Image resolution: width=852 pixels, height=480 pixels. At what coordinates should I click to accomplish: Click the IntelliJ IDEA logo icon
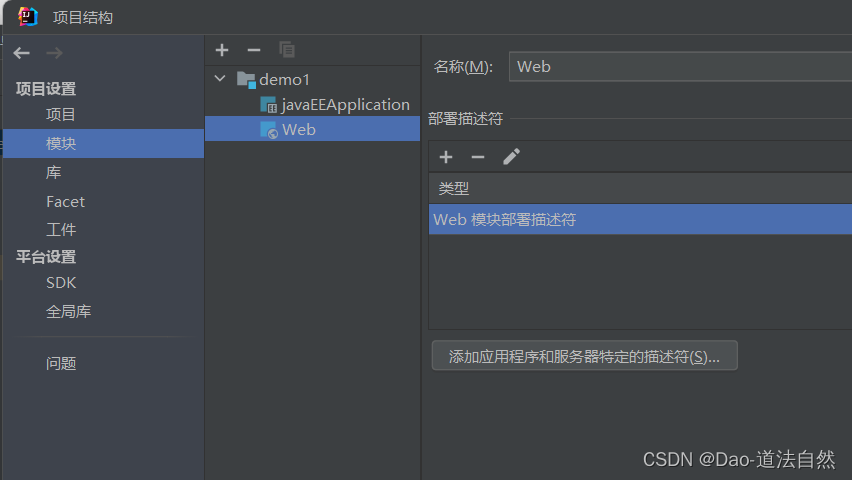tap(28, 17)
